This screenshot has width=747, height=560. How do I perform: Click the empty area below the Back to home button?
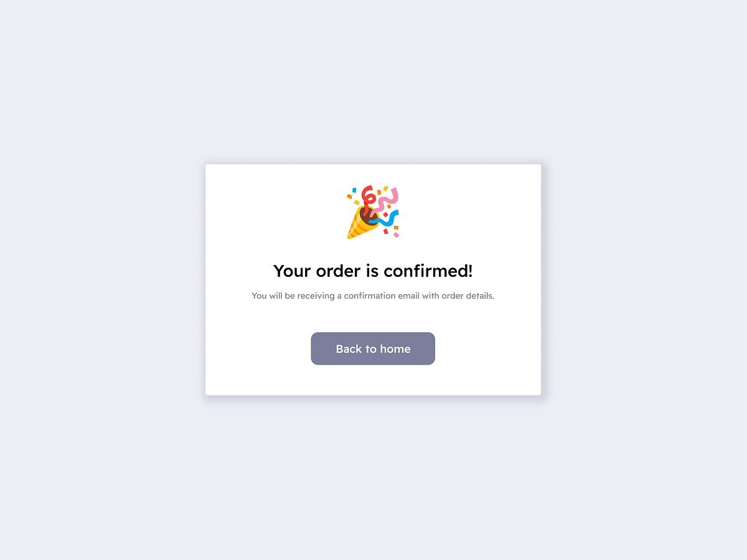coord(372,381)
